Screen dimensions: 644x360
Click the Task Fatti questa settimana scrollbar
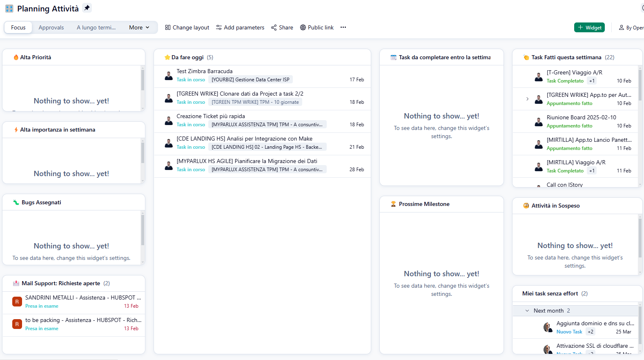(640, 85)
